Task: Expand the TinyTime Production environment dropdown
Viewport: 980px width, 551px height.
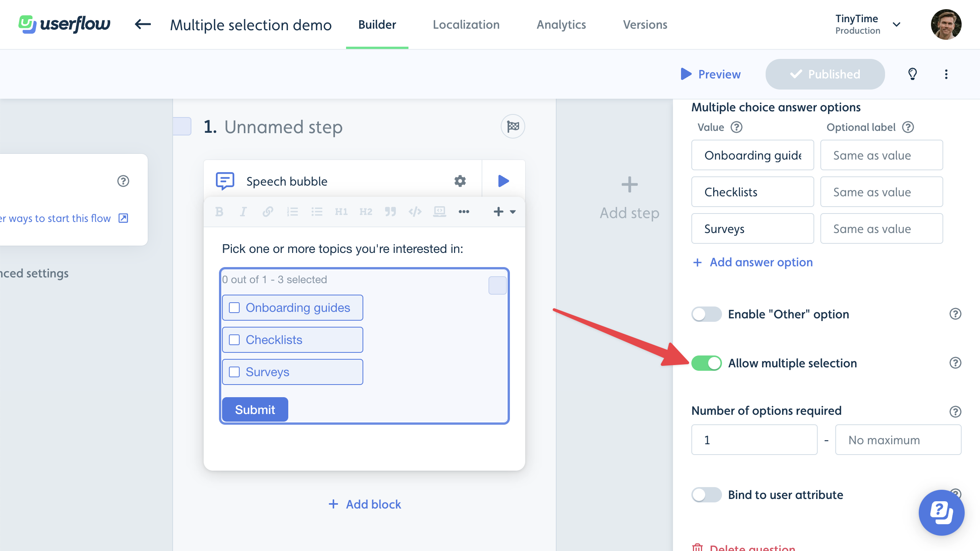Action: pos(897,25)
